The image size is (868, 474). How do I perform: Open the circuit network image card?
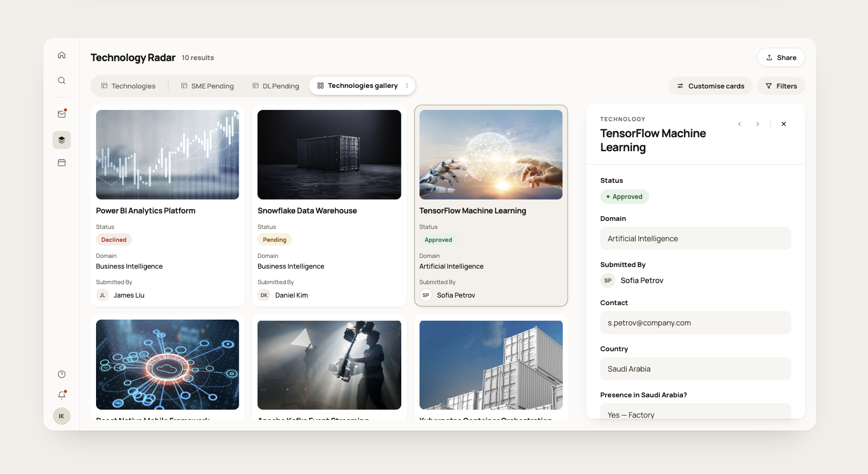[167, 365]
